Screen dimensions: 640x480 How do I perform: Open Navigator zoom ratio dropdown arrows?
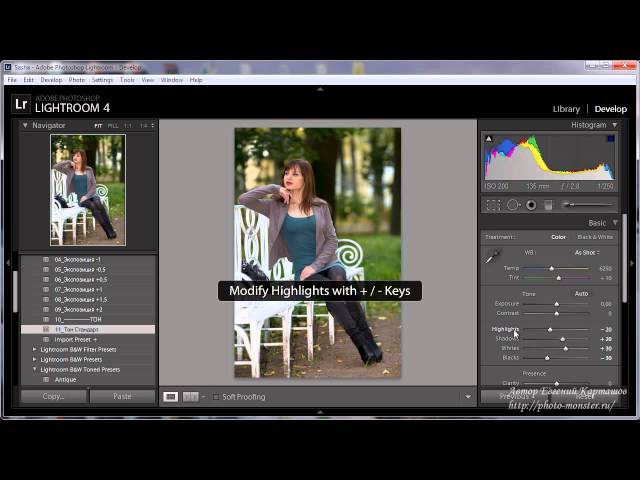pyautogui.click(x=153, y=126)
